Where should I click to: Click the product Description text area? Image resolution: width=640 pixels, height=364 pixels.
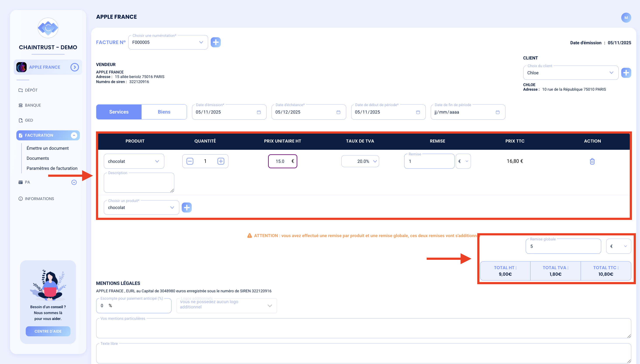pos(139,182)
